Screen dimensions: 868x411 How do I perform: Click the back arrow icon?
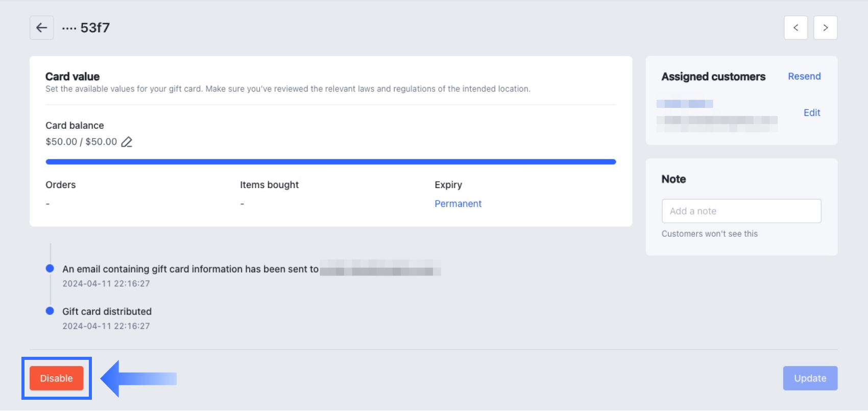click(x=42, y=28)
